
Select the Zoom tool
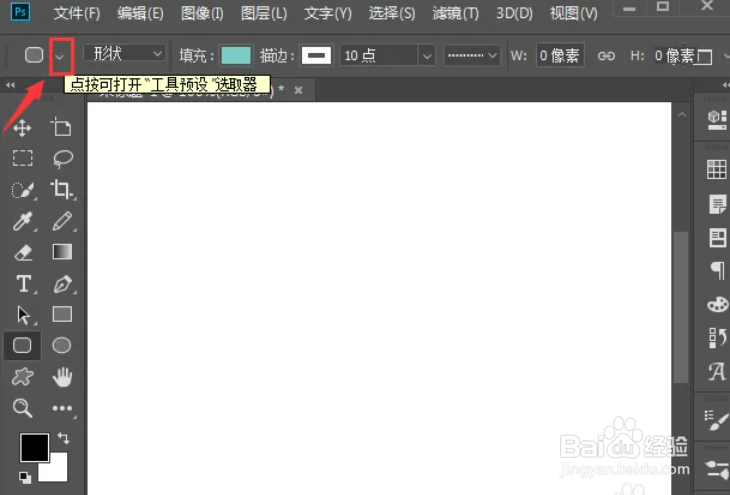tap(22, 408)
